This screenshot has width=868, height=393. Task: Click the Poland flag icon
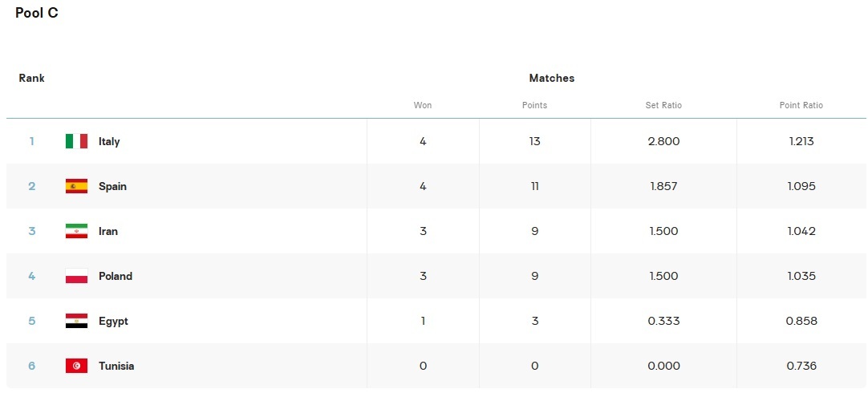pyautogui.click(x=76, y=276)
